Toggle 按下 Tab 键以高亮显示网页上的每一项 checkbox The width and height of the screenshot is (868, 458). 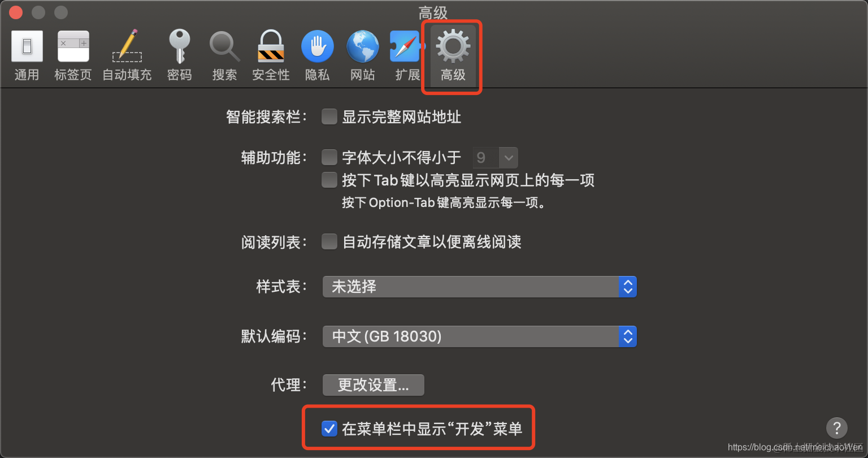[x=329, y=180]
